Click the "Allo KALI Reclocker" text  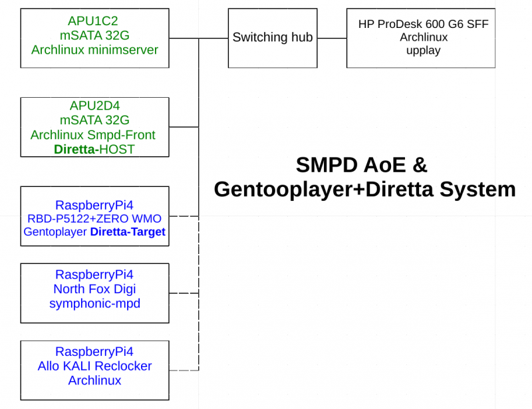pos(94,366)
